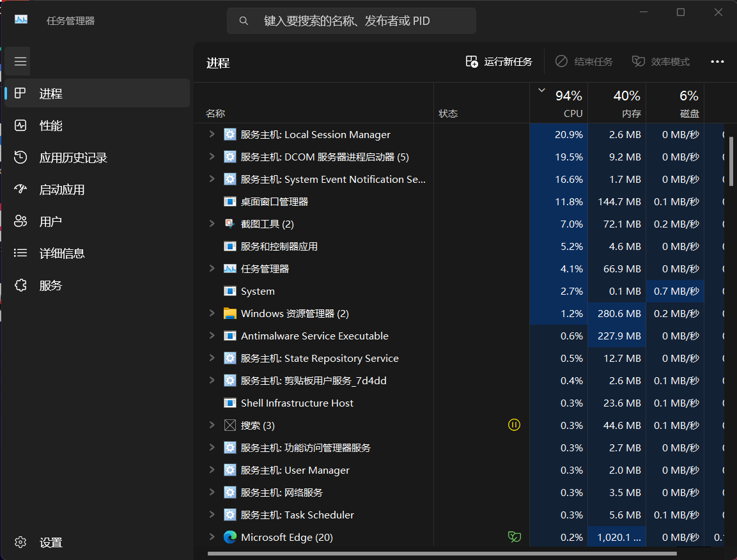Expand the 任务管理器 process group
Viewport: 737px width, 560px height.
(212, 268)
